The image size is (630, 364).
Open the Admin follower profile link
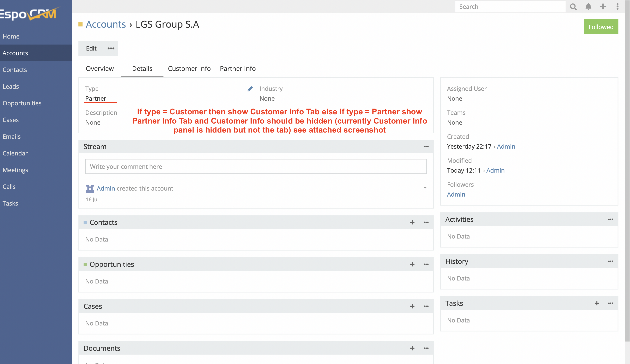[x=456, y=194]
